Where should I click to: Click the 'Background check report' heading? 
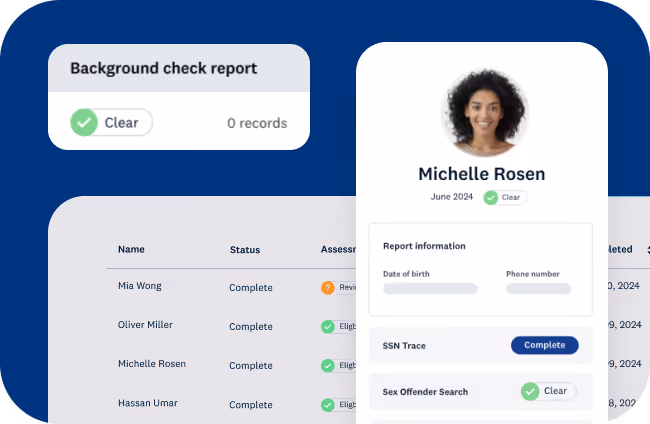(164, 68)
